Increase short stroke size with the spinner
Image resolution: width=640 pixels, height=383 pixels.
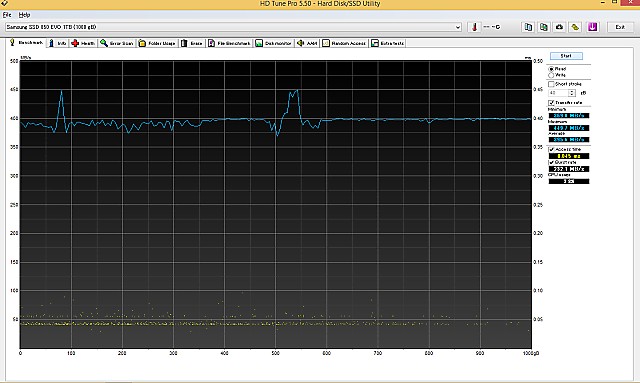pyautogui.click(x=572, y=91)
